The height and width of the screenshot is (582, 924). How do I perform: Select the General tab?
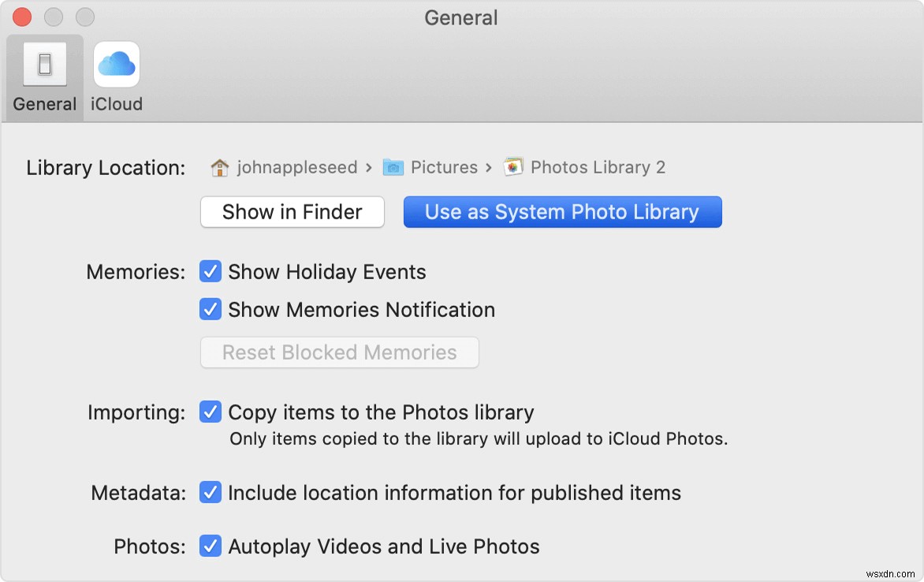click(x=44, y=75)
